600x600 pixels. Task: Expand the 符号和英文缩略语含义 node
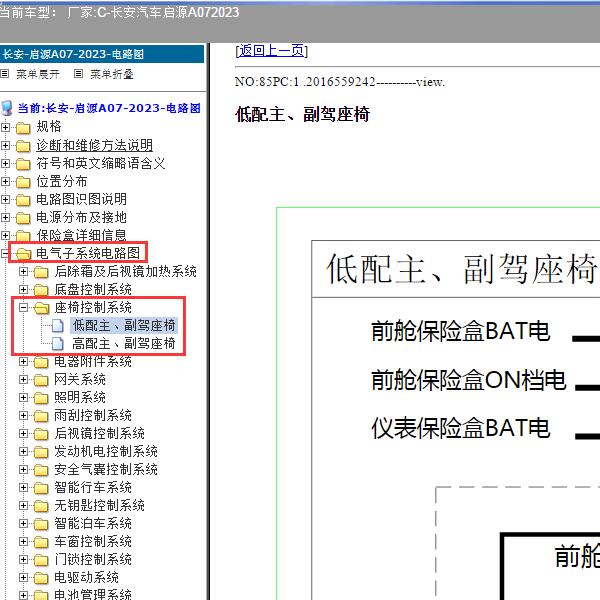pyautogui.click(x=5, y=163)
